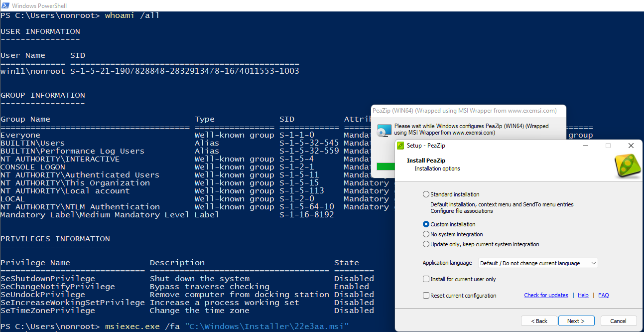Image resolution: width=644 pixels, height=332 pixels.
Task: Click 'win11\nonroot' user name
Action: click(x=33, y=71)
